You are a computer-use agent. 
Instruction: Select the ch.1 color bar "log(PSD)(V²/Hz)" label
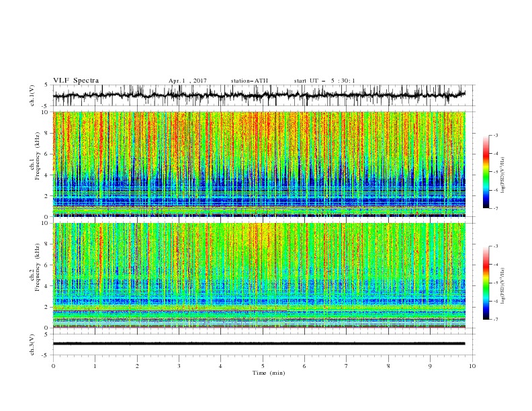(502, 175)
